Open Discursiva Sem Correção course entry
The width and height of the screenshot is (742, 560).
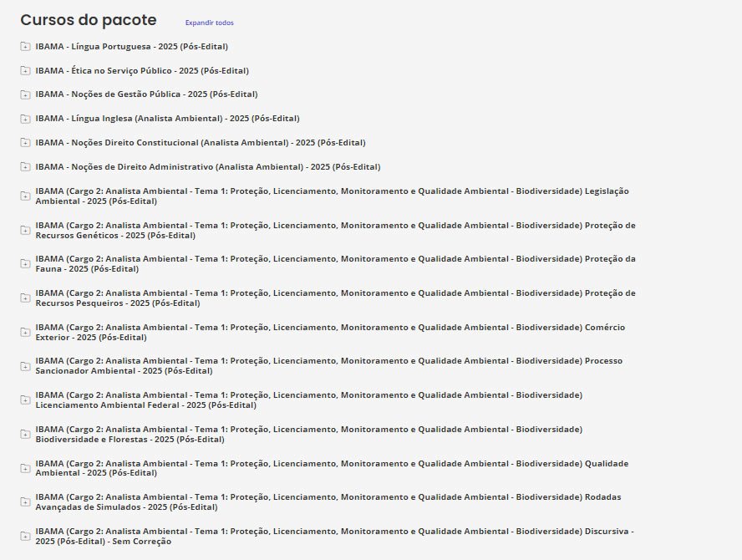(x=334, y=536)
